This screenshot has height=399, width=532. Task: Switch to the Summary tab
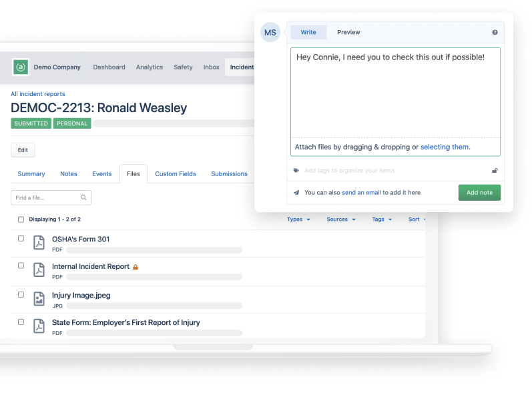pyautogui.click(x=31, y=173)
